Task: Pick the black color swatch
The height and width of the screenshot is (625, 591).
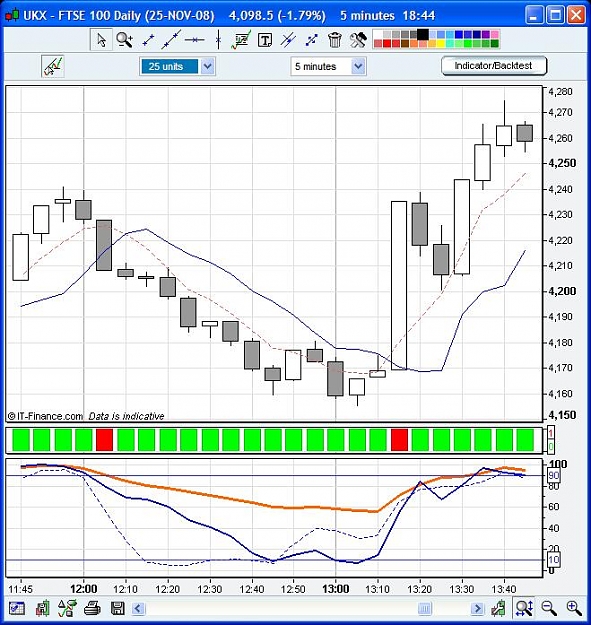Action: 423,35
